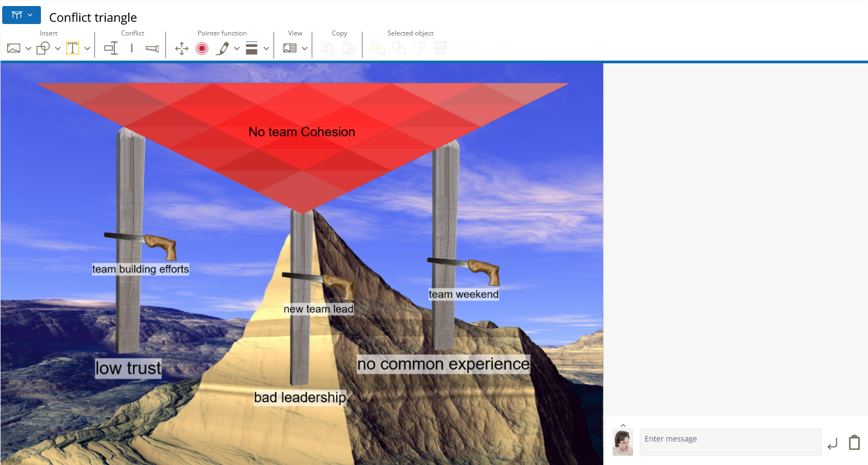Click the saw on the middle pillar

tap(318, 285)
